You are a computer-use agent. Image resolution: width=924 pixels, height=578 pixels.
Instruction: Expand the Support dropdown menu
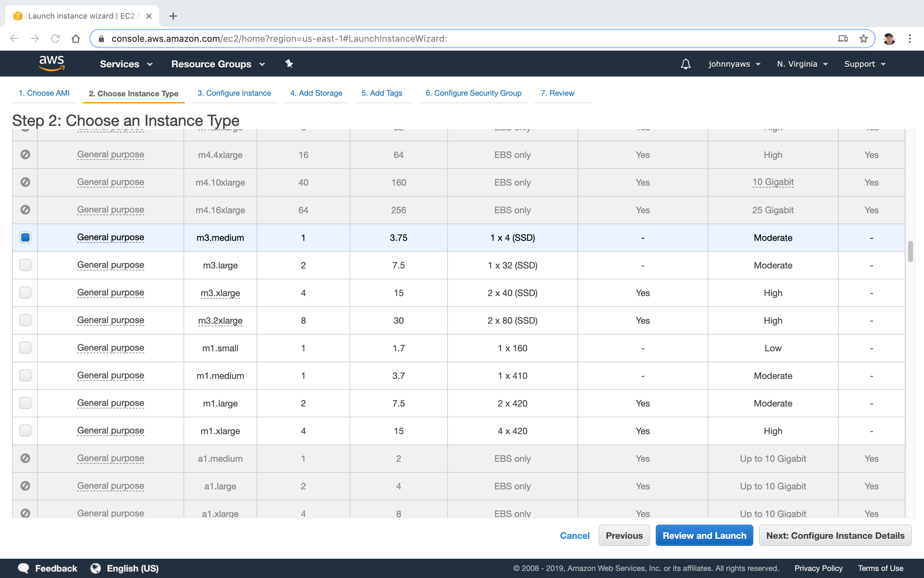(864, 64)
